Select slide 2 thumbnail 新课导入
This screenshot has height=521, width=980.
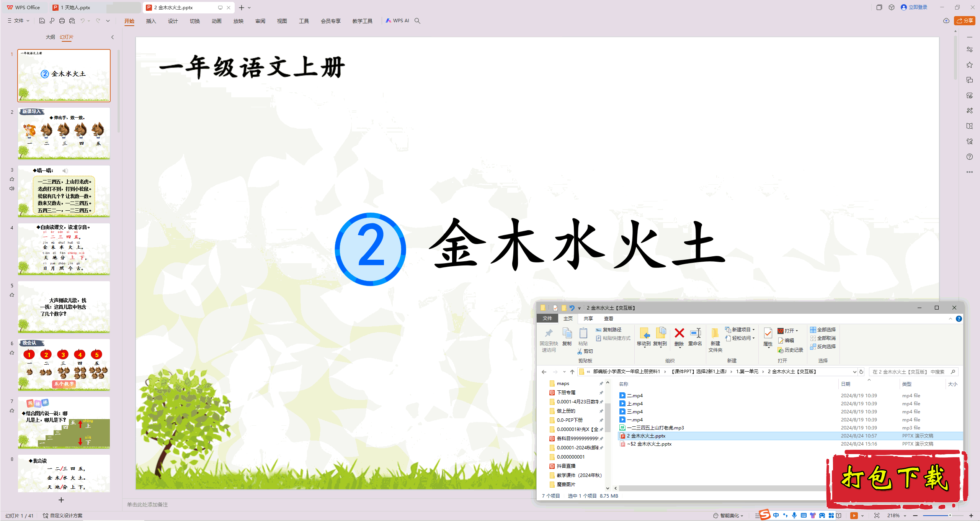(64, 133)
